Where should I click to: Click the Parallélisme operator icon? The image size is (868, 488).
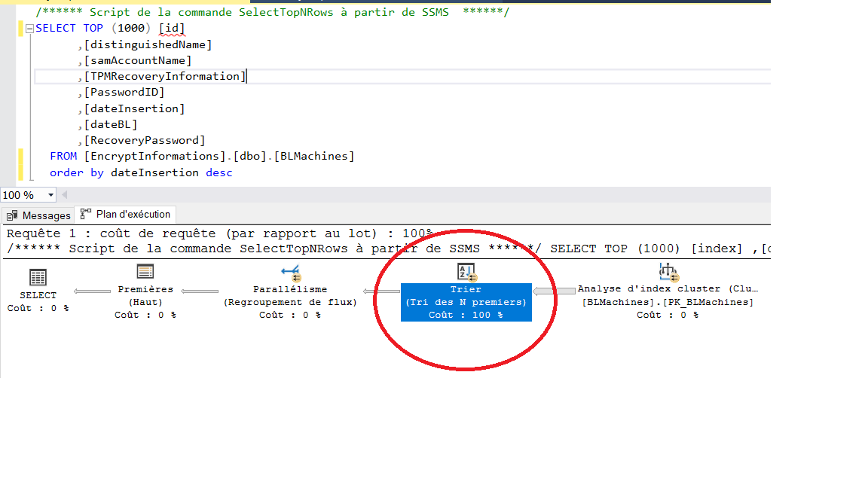tap(290, 272)
